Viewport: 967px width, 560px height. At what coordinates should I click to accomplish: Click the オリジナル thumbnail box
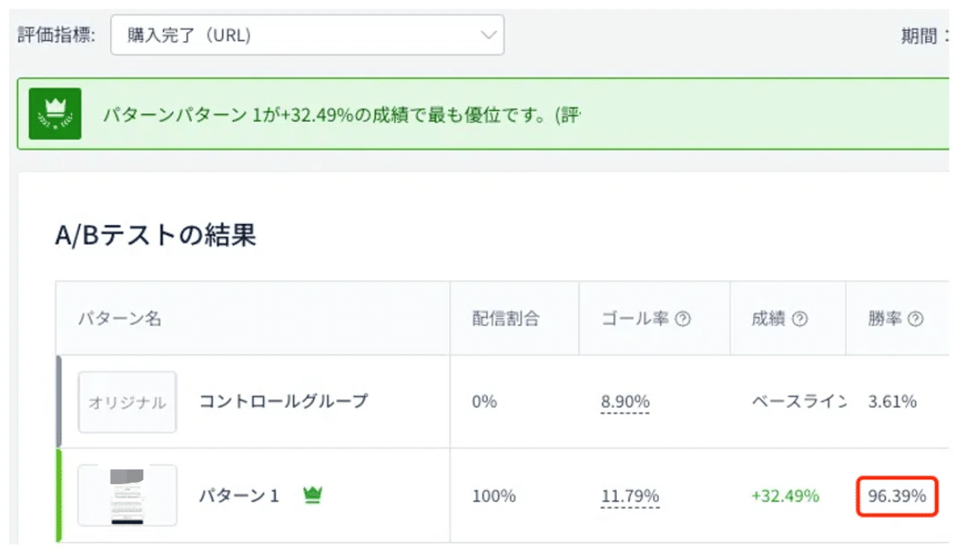(127, 402)
